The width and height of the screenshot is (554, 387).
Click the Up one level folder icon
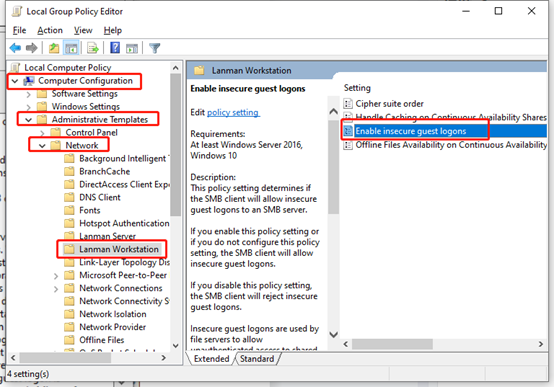[54, 48]
